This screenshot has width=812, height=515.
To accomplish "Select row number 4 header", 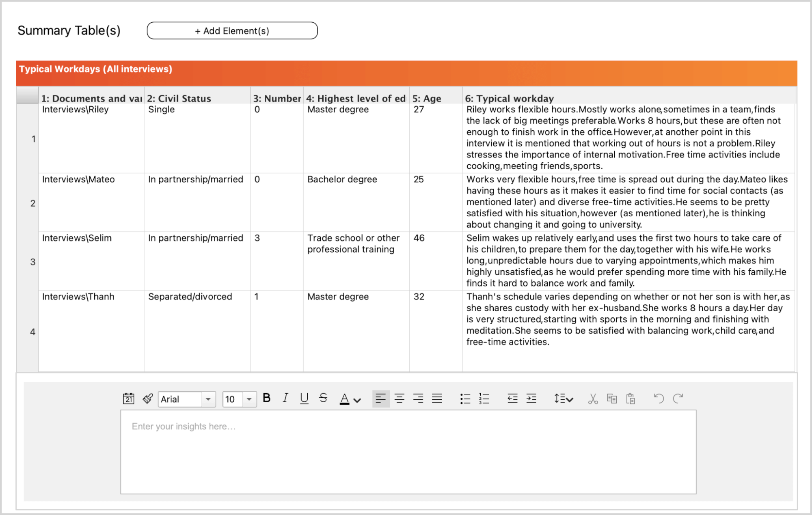I will [x=27, y=332].
